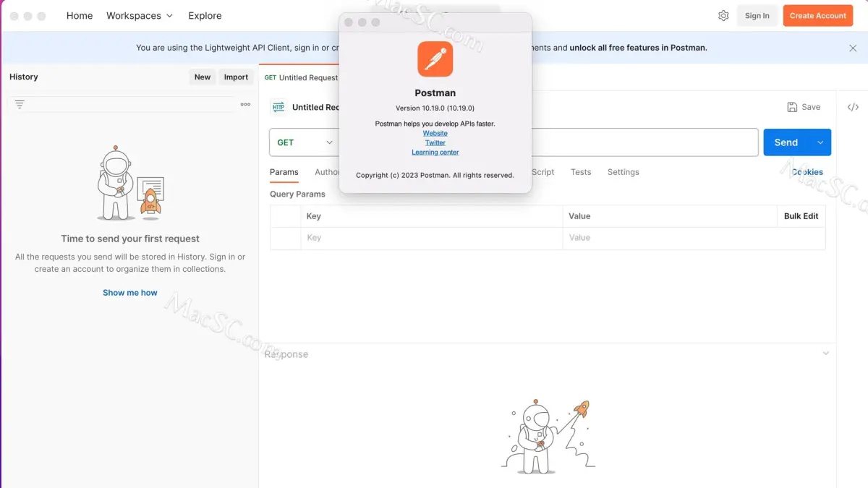Click the Key column header
868x488 pixels.
click(x=313, y=216)
